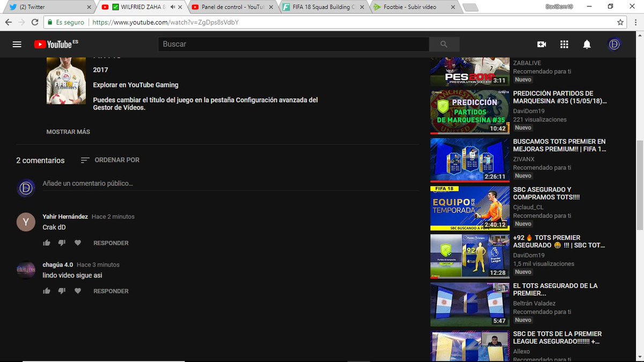The image size is (644, 362).
Task: Click the page vertical scrollbar
Action: pyautogui.click(x=639, y=185)
